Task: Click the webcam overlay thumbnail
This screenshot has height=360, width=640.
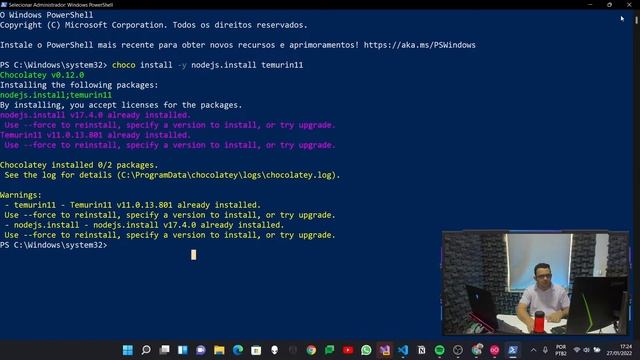Action: pos(536,283)
